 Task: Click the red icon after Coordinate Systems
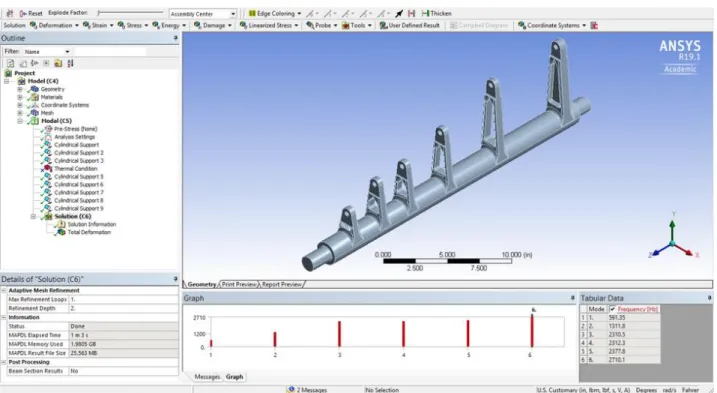594,25
